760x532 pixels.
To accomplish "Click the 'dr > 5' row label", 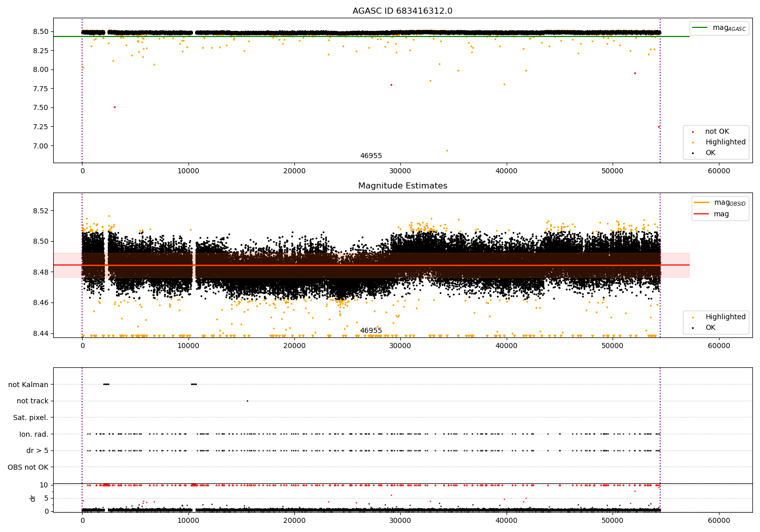I will tap(37, 450).
